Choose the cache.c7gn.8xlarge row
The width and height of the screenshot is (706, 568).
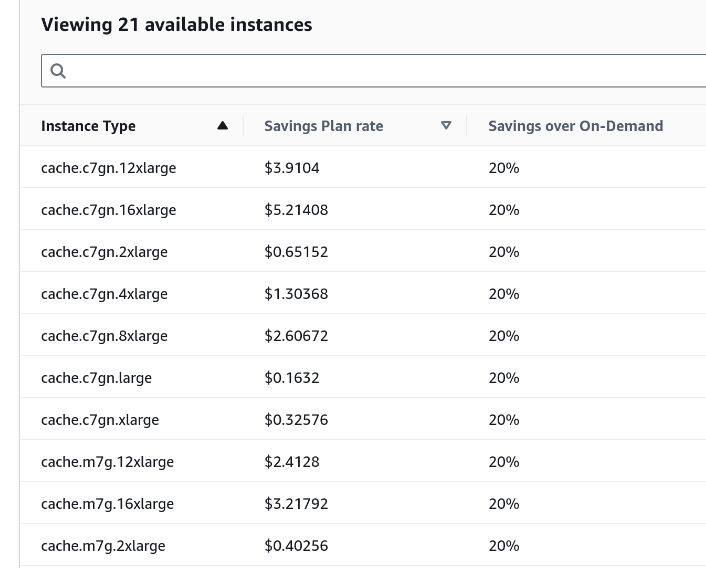[104, 336]
